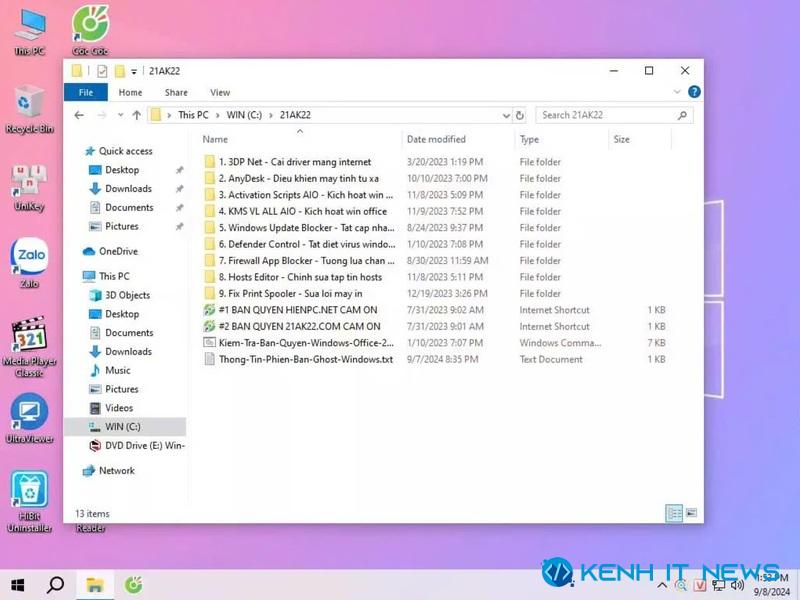Select folder 6. Defender Control

(307, 244)
